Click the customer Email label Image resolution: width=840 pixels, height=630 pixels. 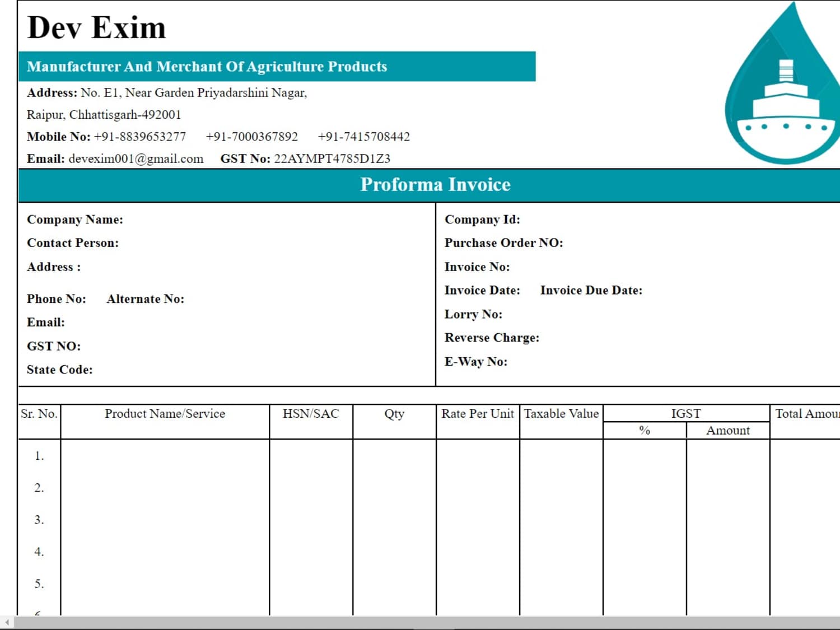(46, 323)
